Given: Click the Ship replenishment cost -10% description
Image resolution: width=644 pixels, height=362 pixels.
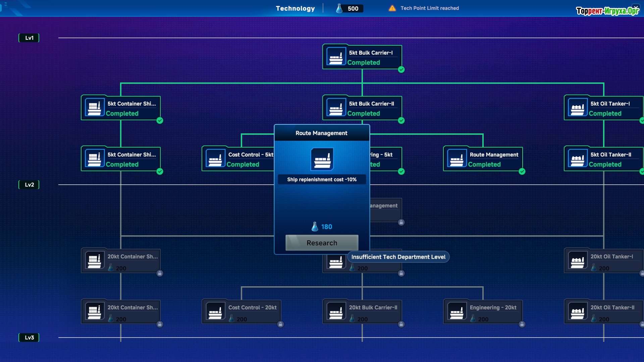Looking at the screenshot, I should pos(322,180).
